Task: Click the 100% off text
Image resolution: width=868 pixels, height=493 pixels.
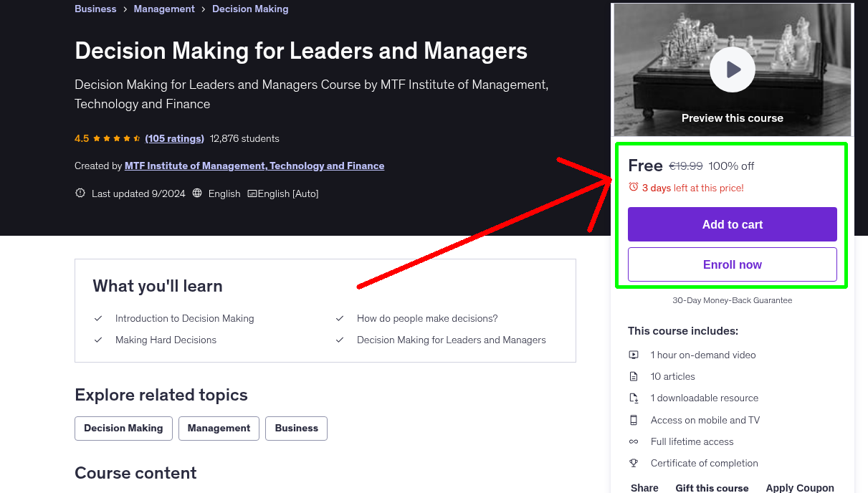Action: [x=731, y=166]
